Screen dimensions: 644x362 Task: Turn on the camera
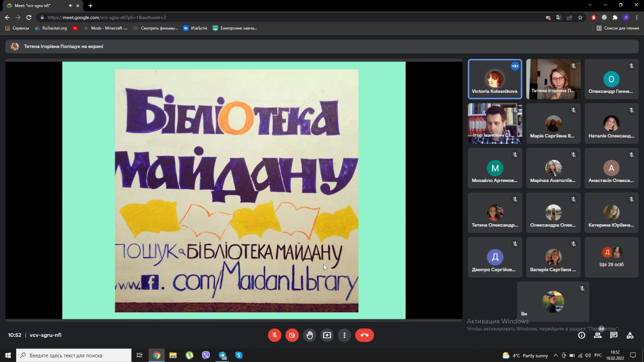click(x=292, y=335)
